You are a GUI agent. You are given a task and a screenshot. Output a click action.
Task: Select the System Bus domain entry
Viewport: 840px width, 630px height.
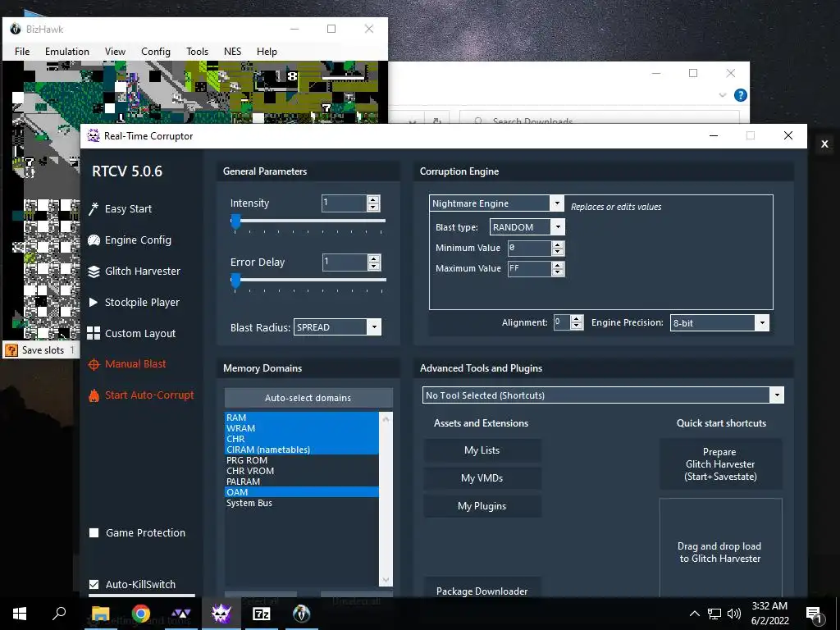point(302,503)
